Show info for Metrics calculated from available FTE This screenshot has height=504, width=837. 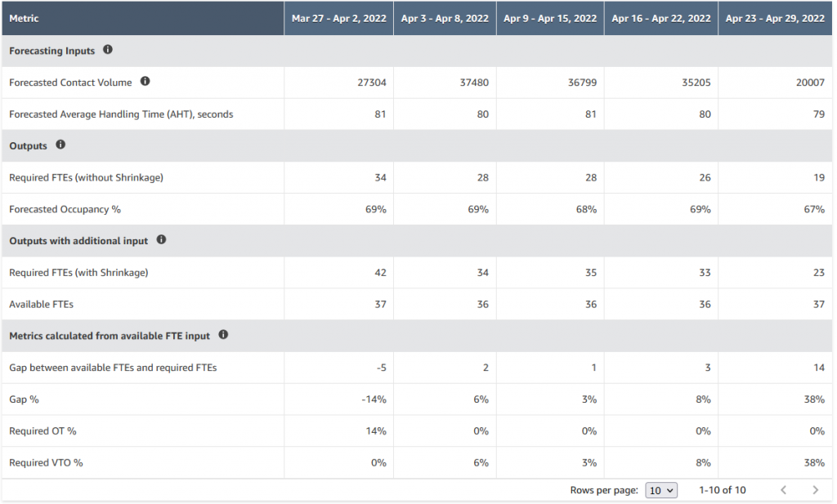[x=223, y=334]
